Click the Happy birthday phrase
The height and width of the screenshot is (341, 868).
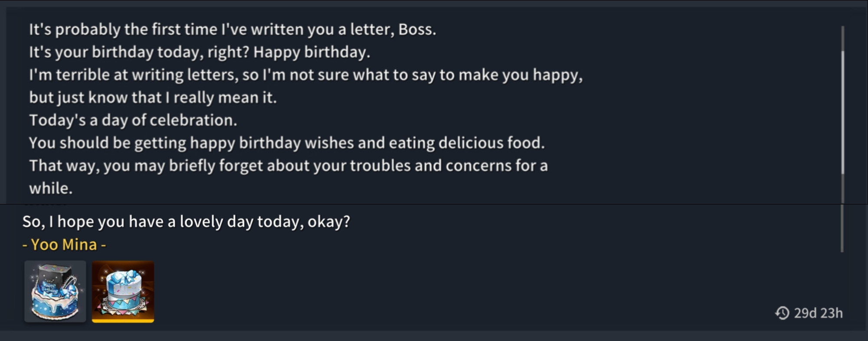(x=311, y=52)
